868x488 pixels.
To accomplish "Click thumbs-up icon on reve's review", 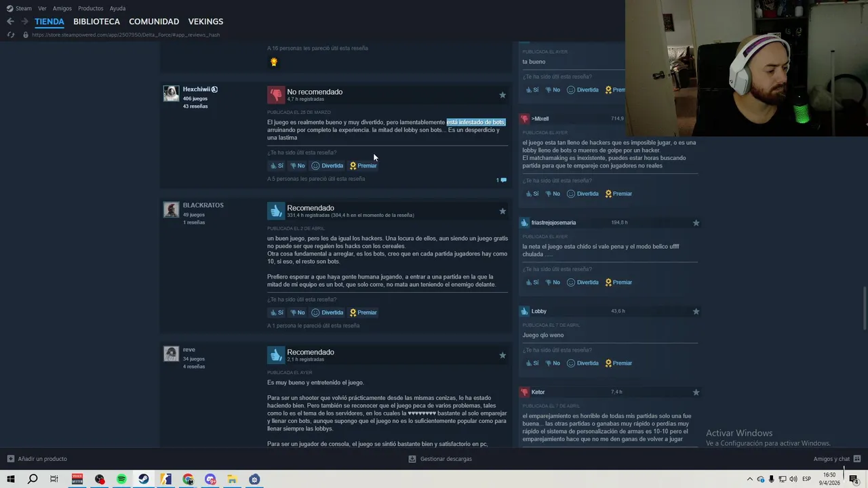I will point(275,355).
